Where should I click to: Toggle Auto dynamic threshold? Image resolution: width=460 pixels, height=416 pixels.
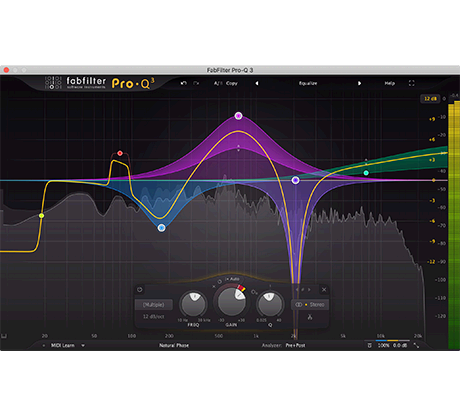point(233,279)
